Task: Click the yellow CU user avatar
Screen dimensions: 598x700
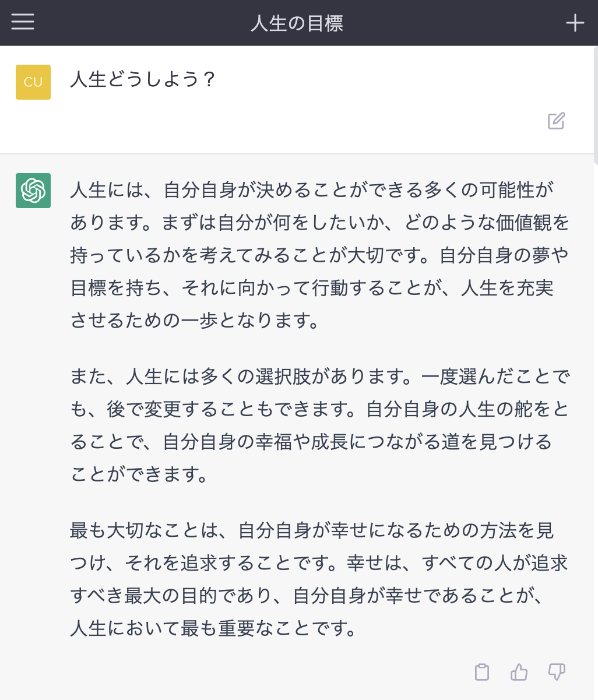Action: click(x=33, y=82)
